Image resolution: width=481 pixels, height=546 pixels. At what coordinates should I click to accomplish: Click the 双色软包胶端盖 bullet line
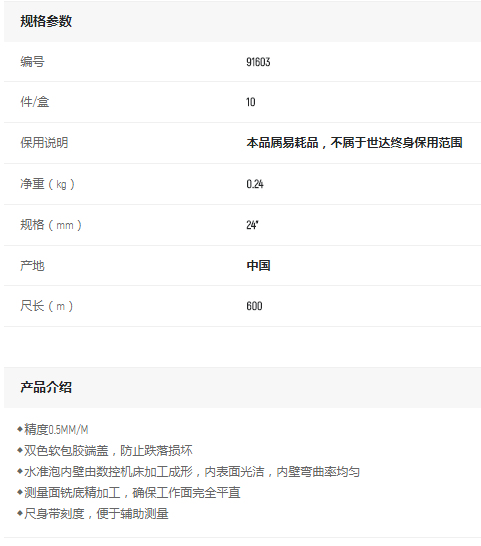click(104, 451)
